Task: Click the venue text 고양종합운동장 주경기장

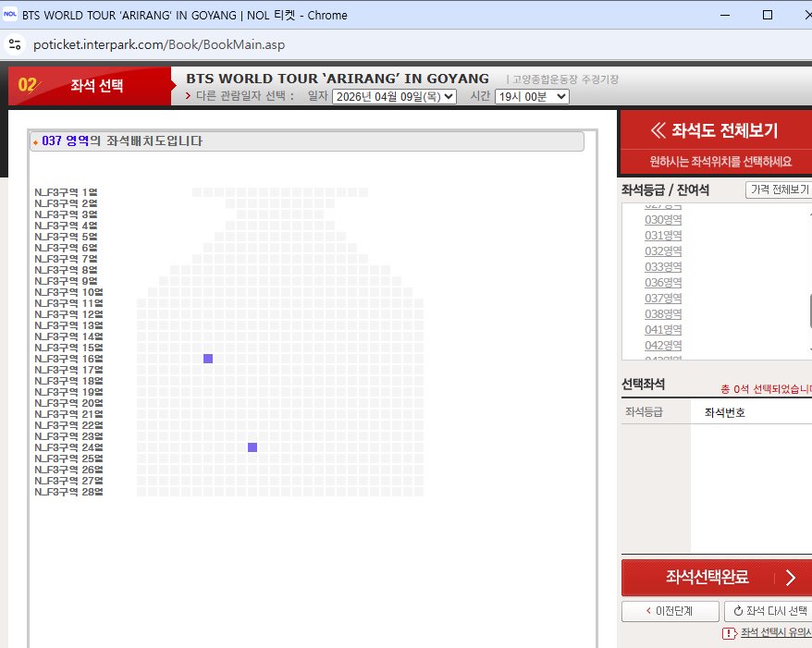Action: (565, 79)
